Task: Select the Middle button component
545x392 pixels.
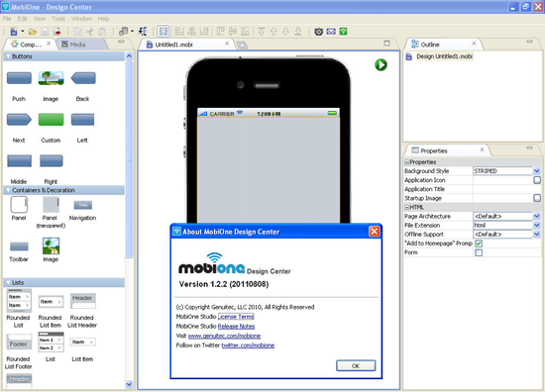Action: tap(19, 161)
